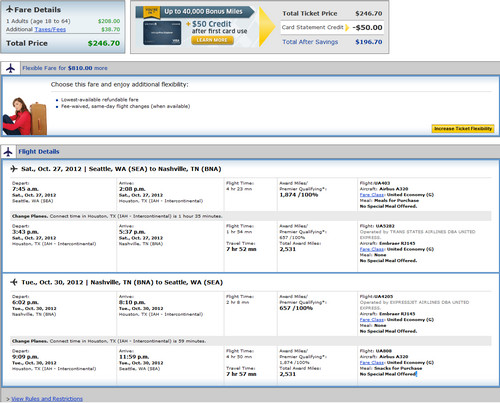The height and width of the screenshot is (403, 500).
Task: Click the 'Meals for Purchase' text
Action: (x=396, y=200)
